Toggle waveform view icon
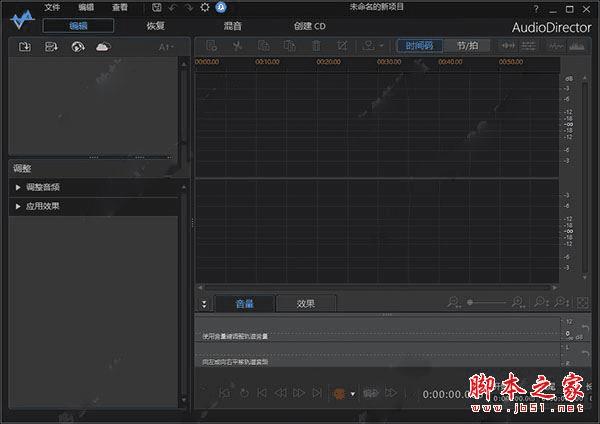This screenshot has width=600, height=424. point(556,46)
